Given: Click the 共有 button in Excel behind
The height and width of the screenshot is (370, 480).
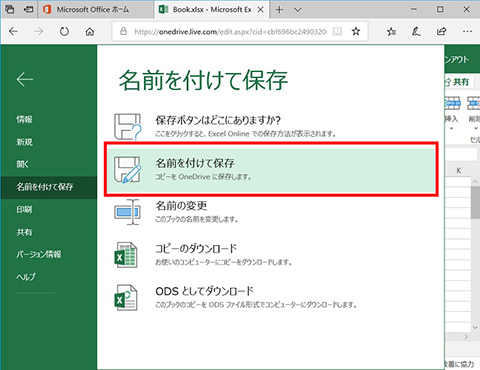Looking at the screenshot, I should (458, 82).
